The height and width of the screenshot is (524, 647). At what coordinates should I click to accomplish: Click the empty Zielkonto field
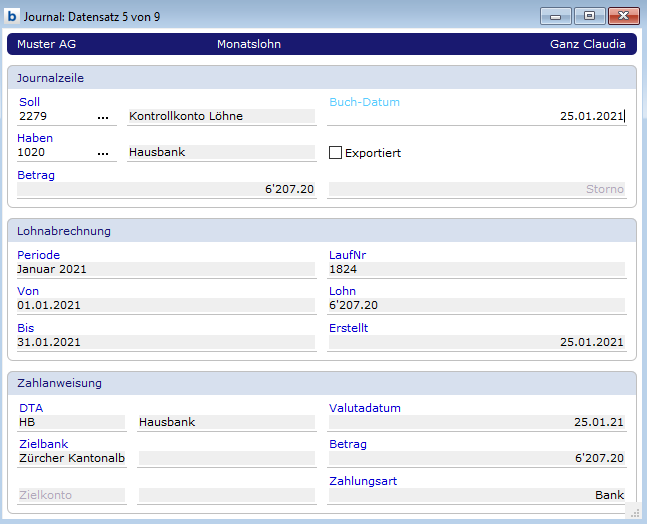71,495
